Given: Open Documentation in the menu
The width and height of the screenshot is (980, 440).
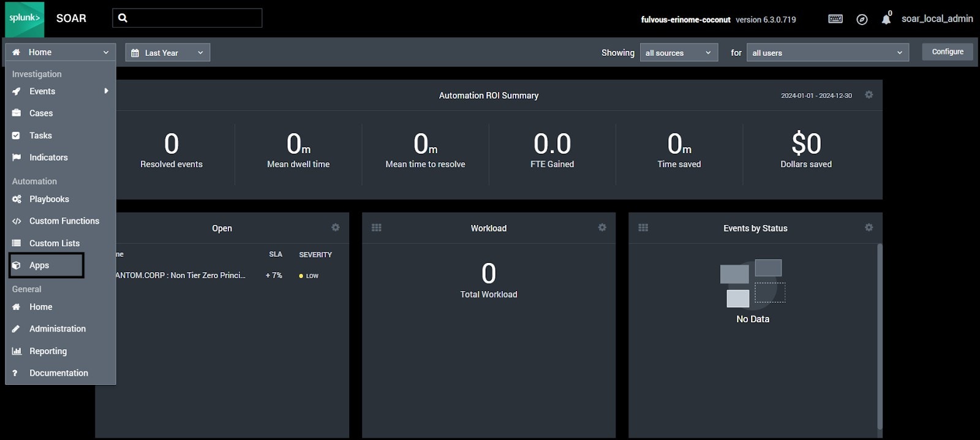Looking at the screenshot, I should (60, 373).
